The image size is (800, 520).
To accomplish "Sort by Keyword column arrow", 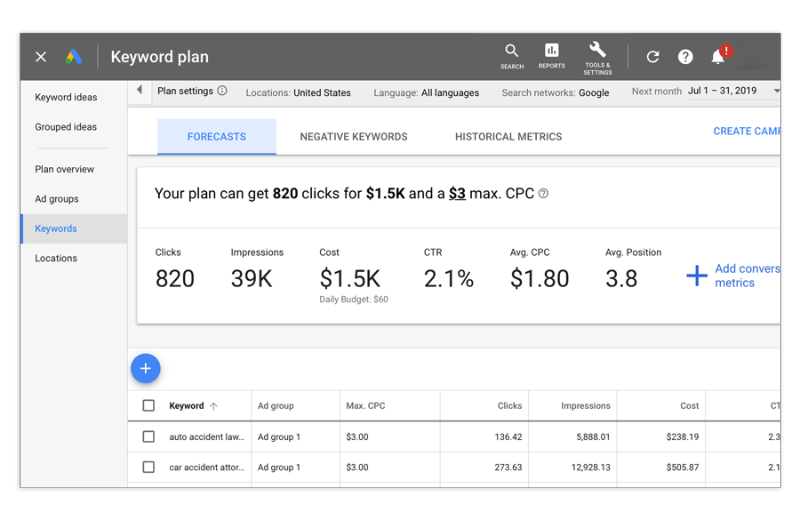I will (214, 406).
